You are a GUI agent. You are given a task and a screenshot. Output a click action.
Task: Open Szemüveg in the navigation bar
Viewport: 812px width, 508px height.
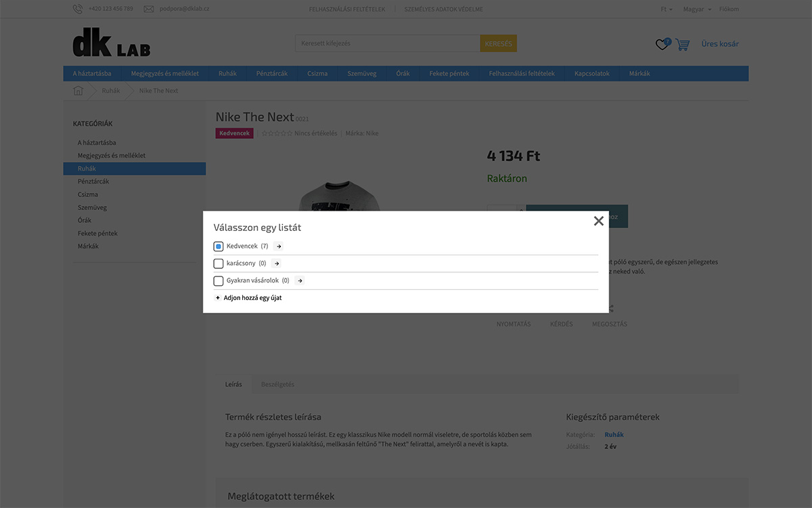[x=362, y=74]
